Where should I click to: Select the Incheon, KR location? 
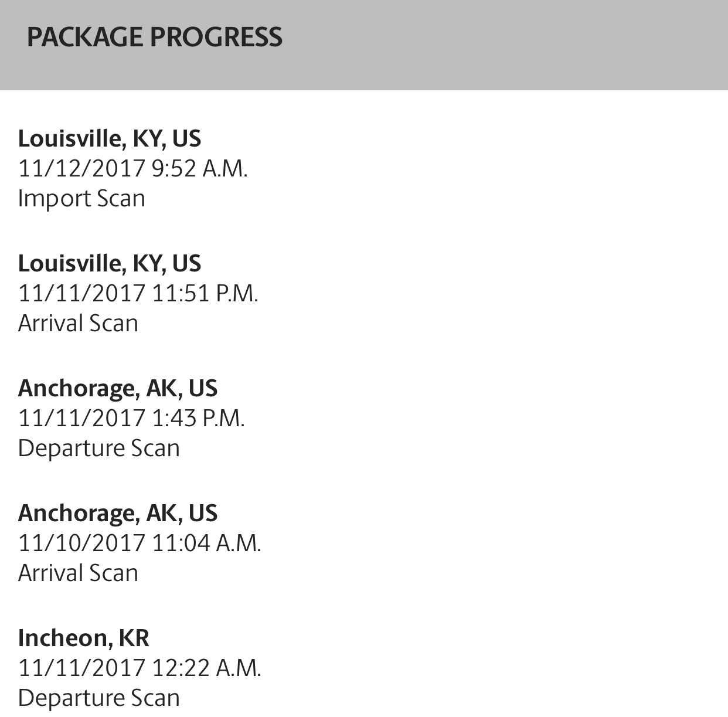(x=84, y=638)
